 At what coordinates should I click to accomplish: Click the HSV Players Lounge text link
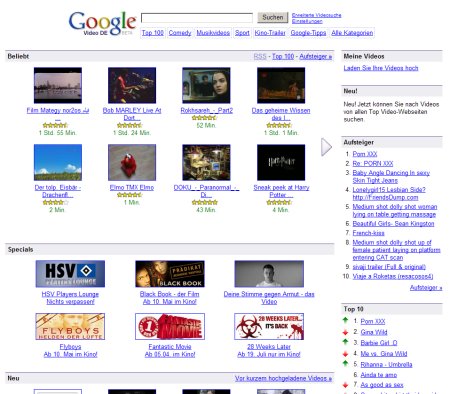tap(70, 294)
